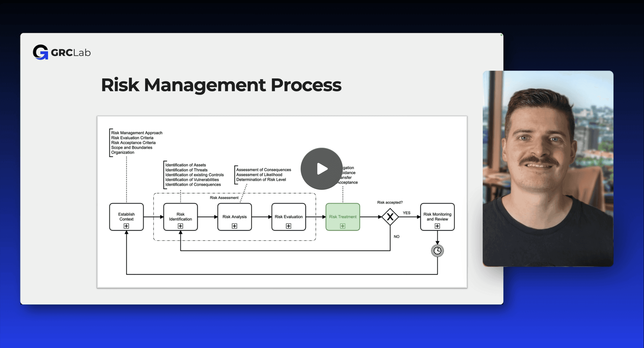Click the GRCLab brand text
Image resolution: width=644 pixels, height=348 pixels.
71,53
